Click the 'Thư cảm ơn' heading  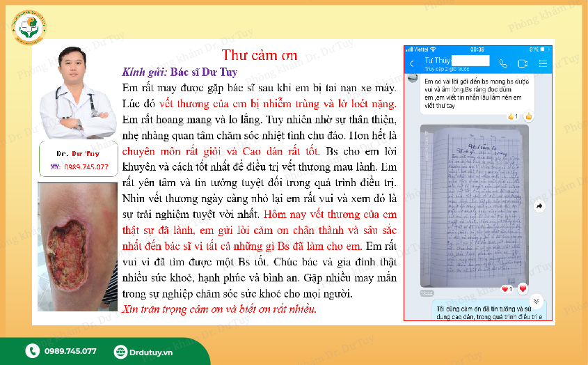(260, 55)
